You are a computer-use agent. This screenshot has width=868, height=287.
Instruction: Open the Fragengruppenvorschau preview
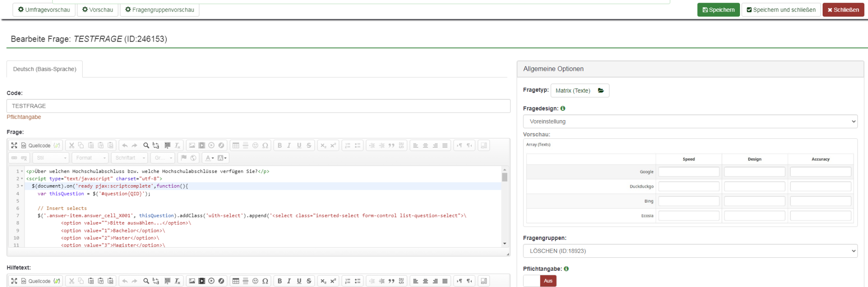click(159, 10)
